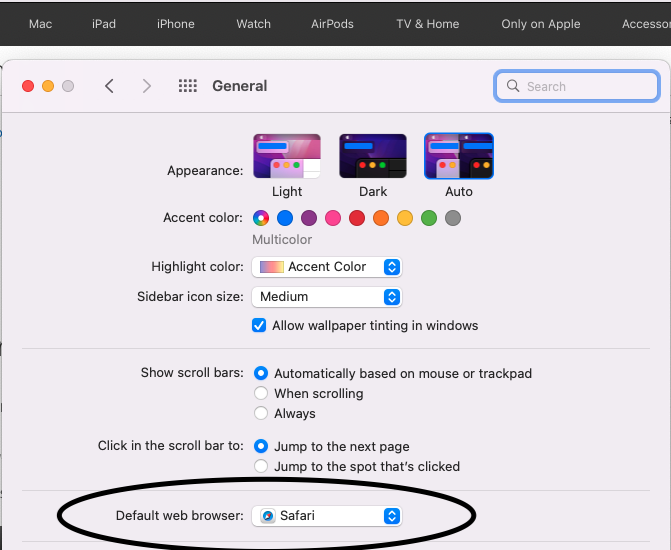Click the Safari compass icon
The width and height of the screenshot is (671, 550).
tap(268, 516)
